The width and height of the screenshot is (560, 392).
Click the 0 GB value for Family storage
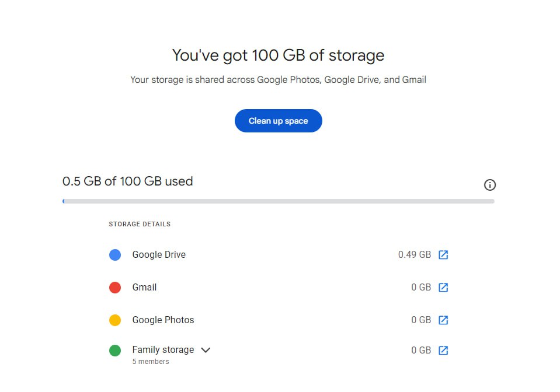point(421,350)
